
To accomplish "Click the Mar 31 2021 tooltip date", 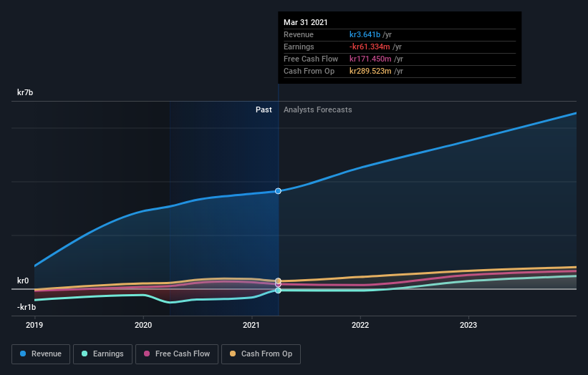I will [x=306, y=22].
